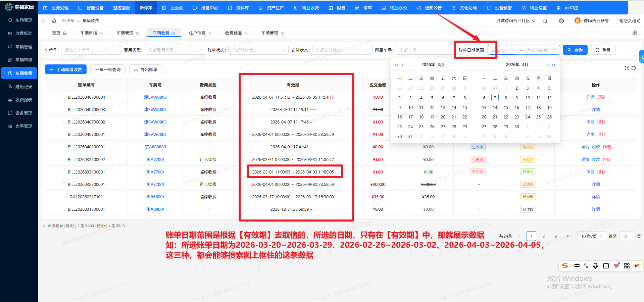
Task: Open 物业收费 in the top menu
Action: click(x=306, y=8)
